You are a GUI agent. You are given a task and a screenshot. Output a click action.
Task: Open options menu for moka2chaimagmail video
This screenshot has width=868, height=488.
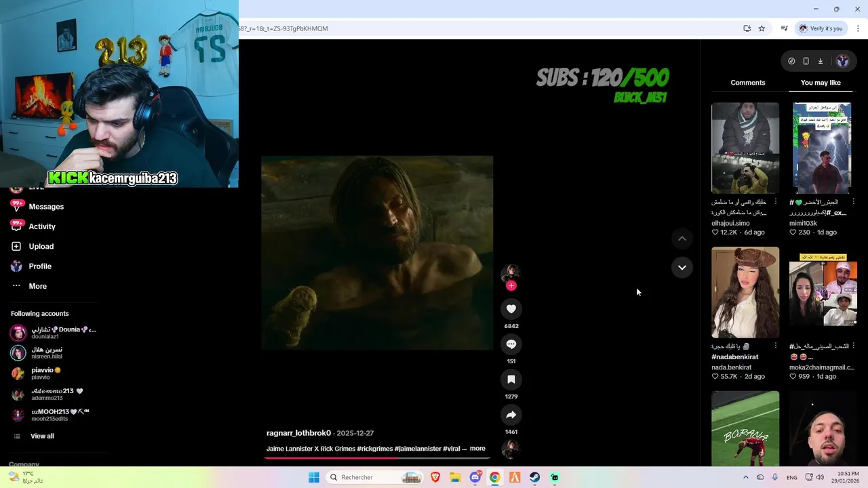pyautogui.click(x=854, y=346)
